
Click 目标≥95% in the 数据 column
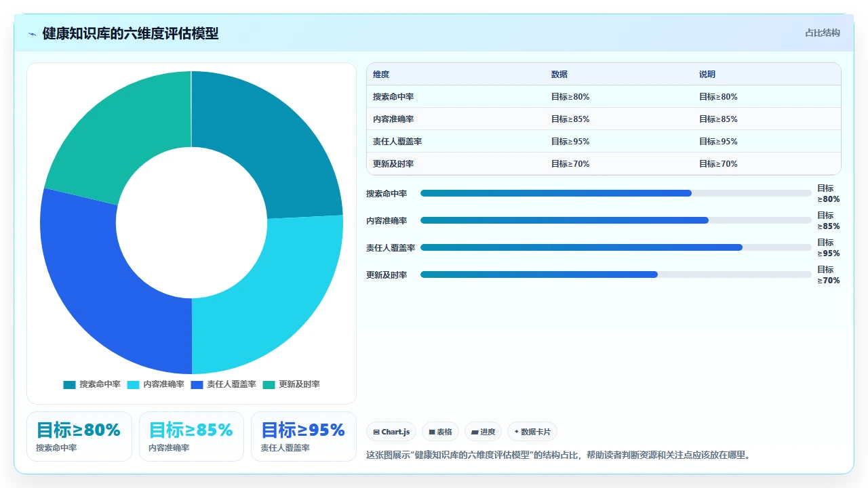tap(570, 142)
